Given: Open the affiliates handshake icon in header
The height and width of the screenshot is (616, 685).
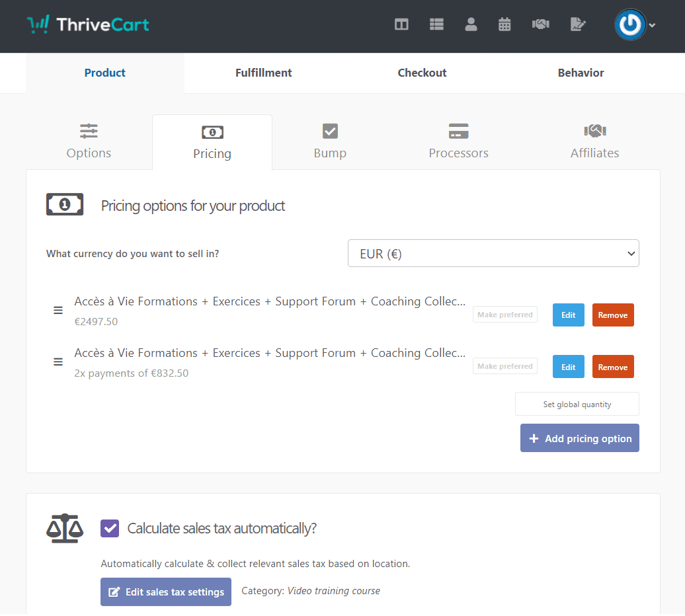Looking at the screenshot, I should click(540, 24).
